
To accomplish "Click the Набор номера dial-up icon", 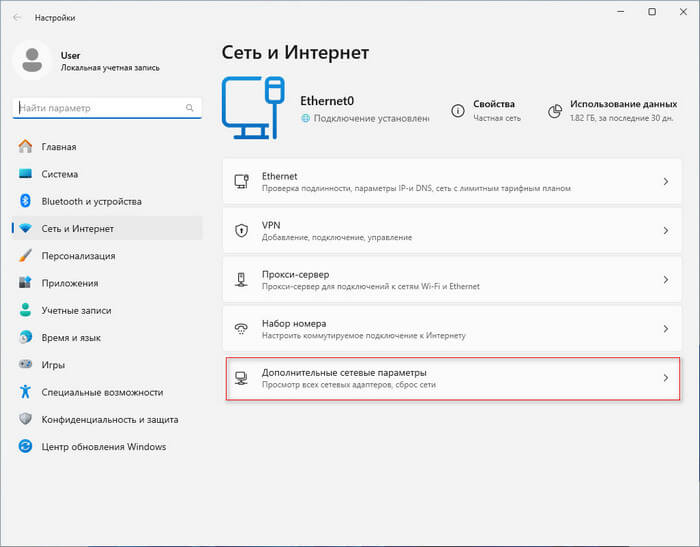I will [x=241, y=328].
